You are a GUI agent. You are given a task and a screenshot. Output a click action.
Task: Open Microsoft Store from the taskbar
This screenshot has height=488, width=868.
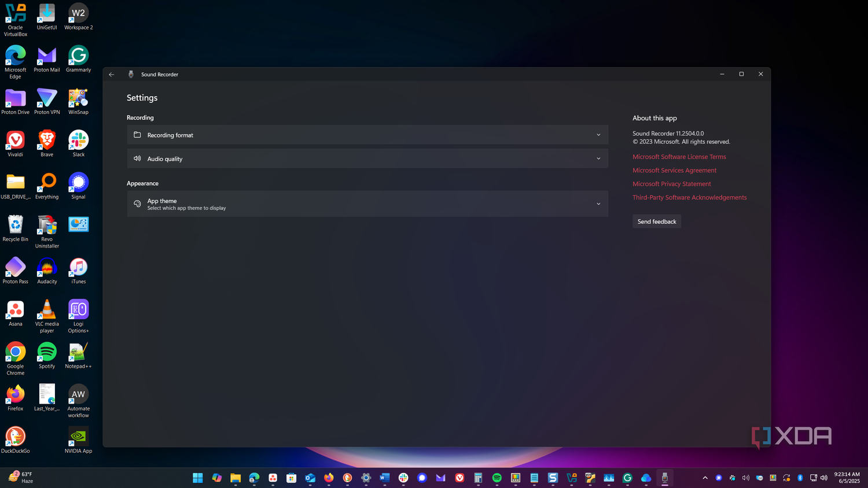(x=292, y=478)
